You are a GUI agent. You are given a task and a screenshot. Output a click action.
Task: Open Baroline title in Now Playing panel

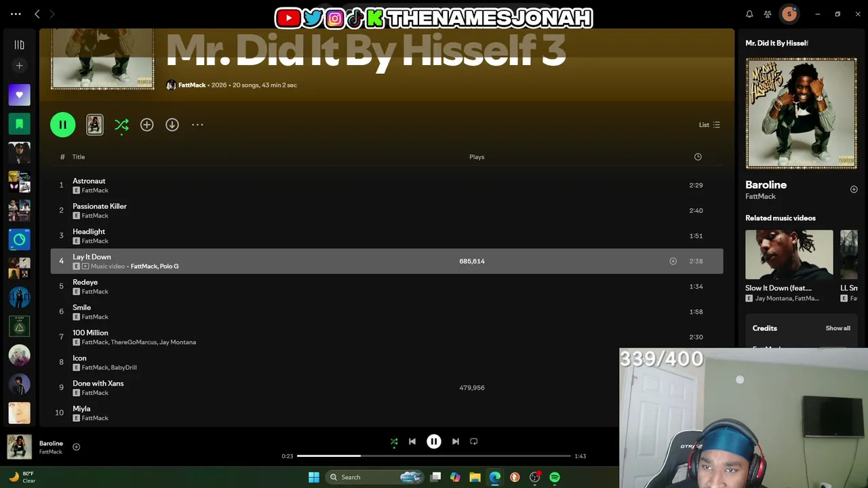[x=766, y=184]
